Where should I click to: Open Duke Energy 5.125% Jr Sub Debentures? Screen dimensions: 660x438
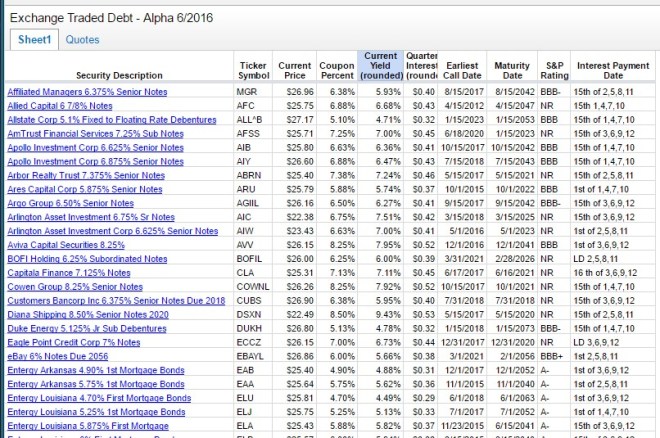pos(87,328)
